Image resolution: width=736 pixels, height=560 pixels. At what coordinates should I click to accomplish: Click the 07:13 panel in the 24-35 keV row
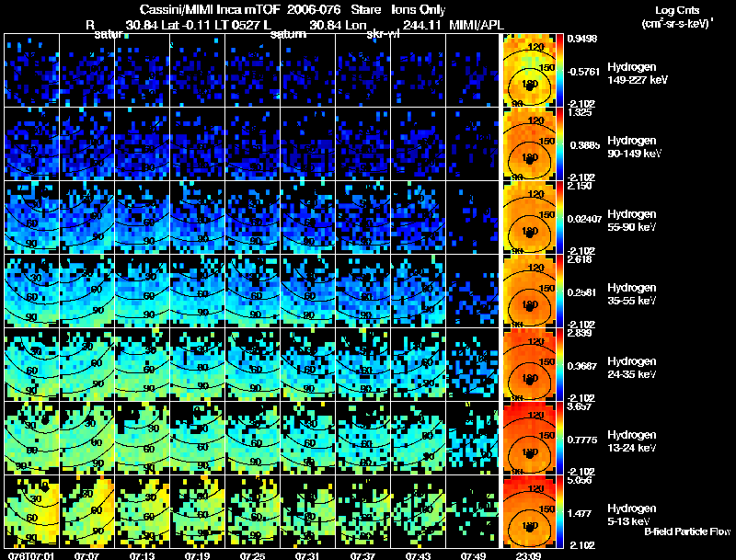pyautogui.click(x=143, y=364)
